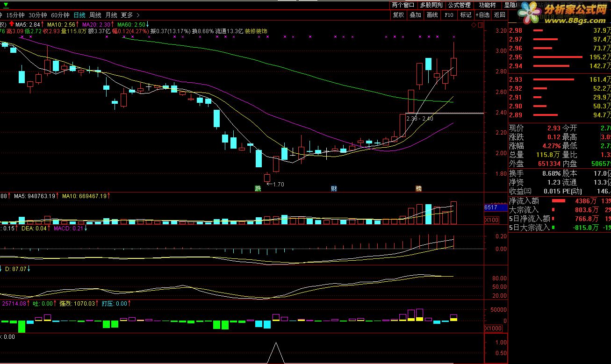Viewport: 611px width, 364px height.
Task: Click the green triangle menu icon
Action: (6, 5)
